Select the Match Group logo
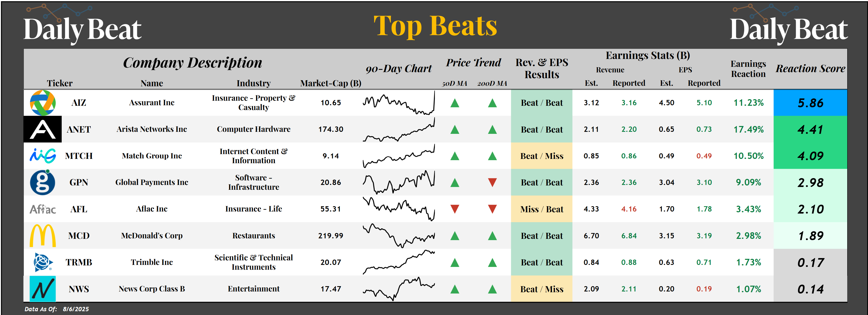Viewport: 868px width, 315px height. tap(43, 156)
